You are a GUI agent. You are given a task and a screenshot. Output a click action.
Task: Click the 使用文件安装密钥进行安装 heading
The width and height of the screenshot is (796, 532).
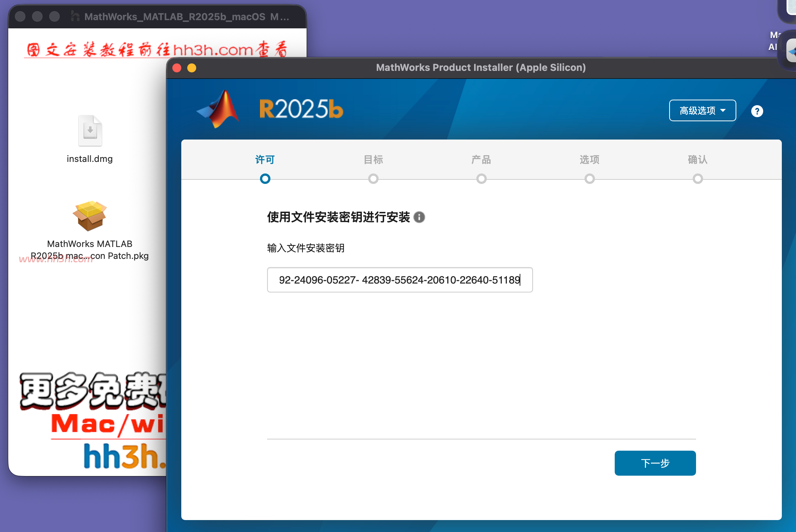[338, 217]
